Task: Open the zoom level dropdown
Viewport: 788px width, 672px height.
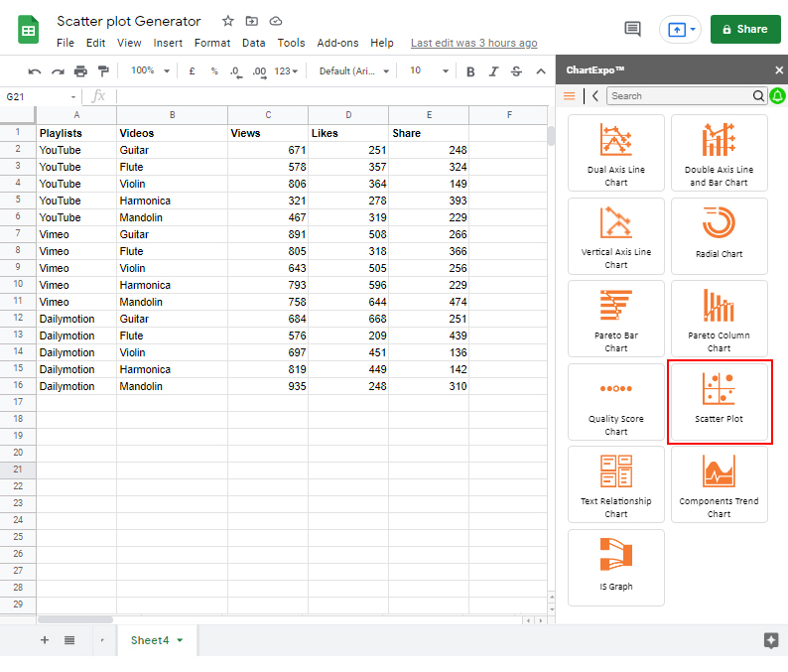Action: [150, 70]
